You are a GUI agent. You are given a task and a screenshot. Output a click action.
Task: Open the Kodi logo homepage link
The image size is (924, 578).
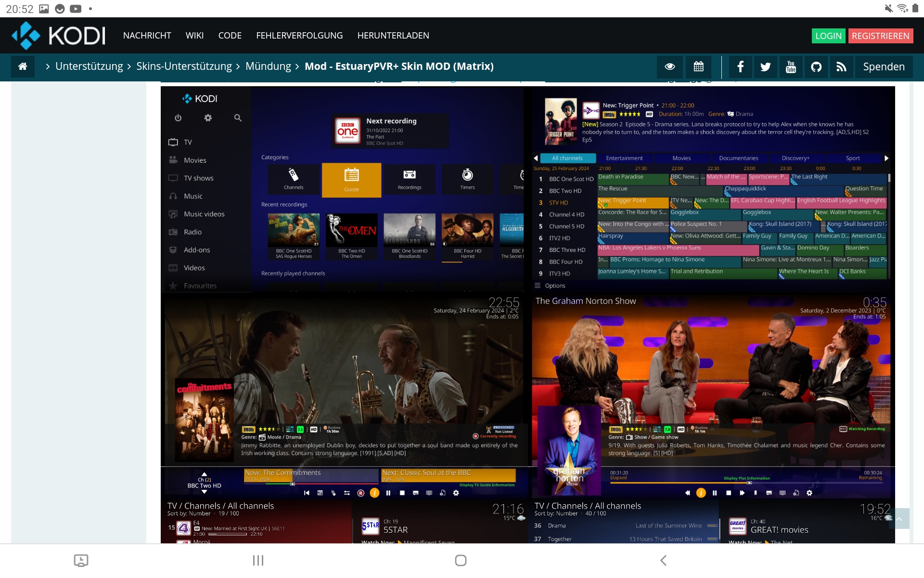pyautogui.click(x=58, y=35)
